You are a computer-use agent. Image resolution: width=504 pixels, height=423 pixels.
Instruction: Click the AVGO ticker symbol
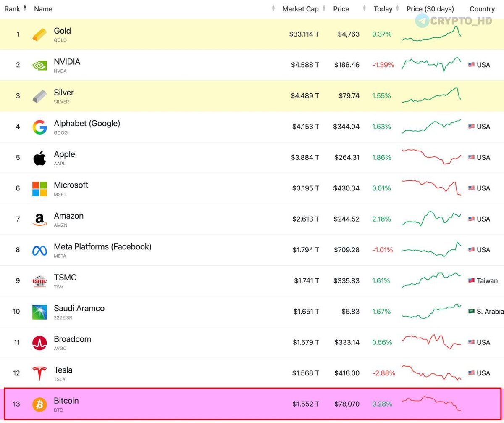tap(60, 348)
